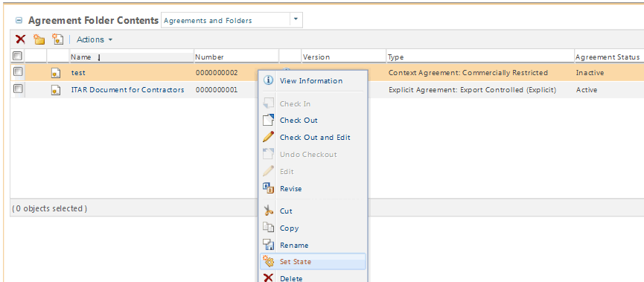Viewport: 644px width, 282px height.
Task: Click number 0000000001 cell
Action: coord(217,89)
